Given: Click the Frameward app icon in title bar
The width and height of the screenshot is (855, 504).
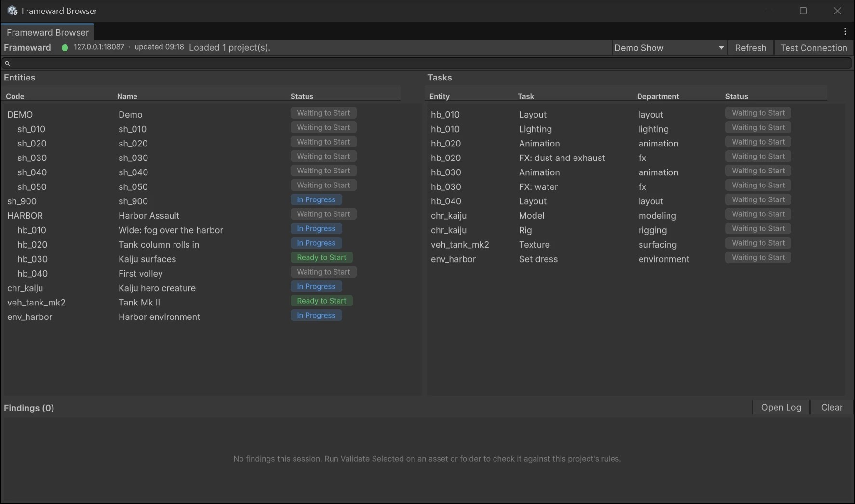Looking at the screenshot, I should pyautogui.click(x=13, y=11).
